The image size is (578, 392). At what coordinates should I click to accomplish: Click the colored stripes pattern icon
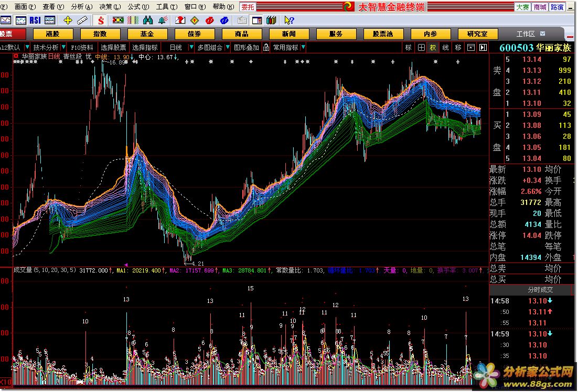coord(133,20)
